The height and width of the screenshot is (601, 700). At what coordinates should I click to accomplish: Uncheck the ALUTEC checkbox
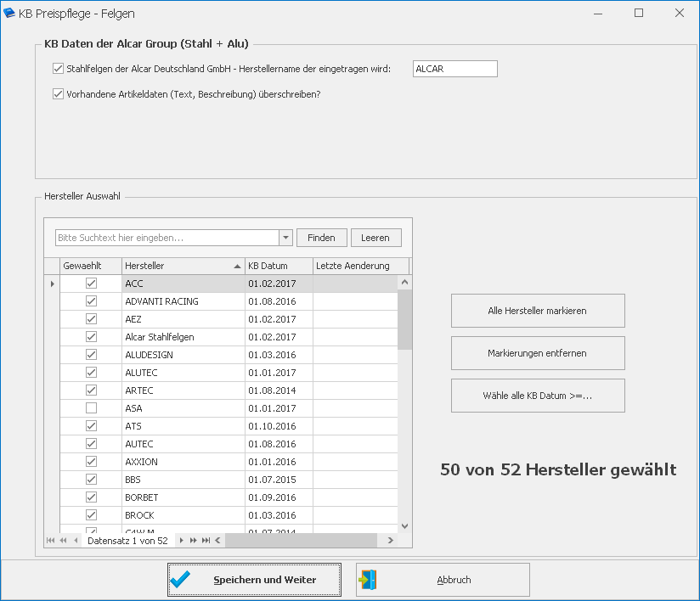coord(91,373)
